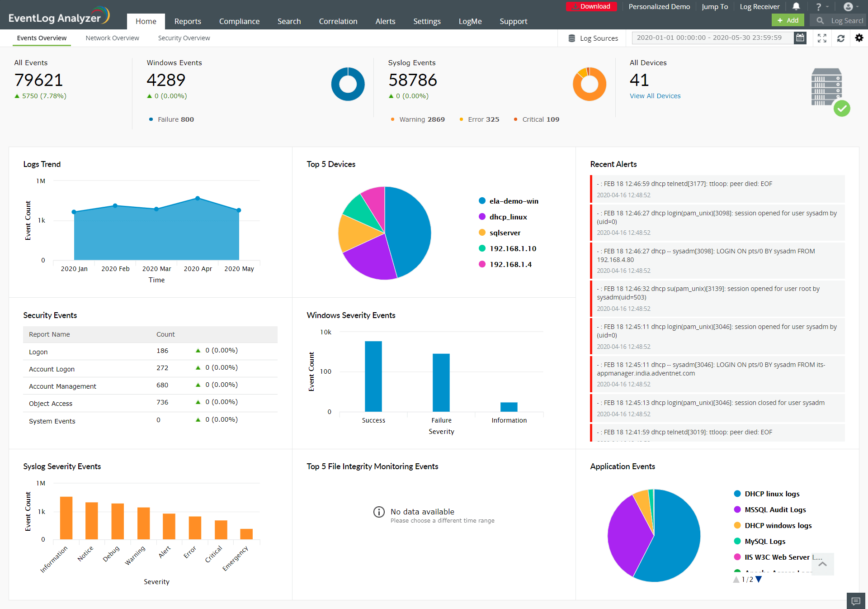Click the scroll-to-top chevron button
Viewport: 868px width, 609px height.
pyautogui.click(x=822, y=564)
